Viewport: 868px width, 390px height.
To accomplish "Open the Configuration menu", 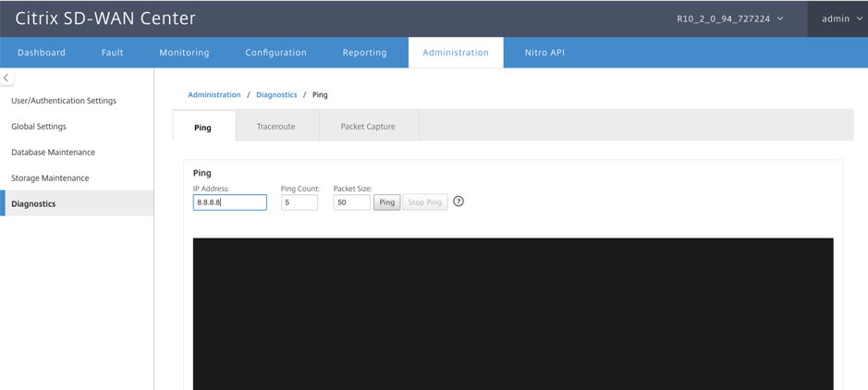I will click(x=275, y=53).
